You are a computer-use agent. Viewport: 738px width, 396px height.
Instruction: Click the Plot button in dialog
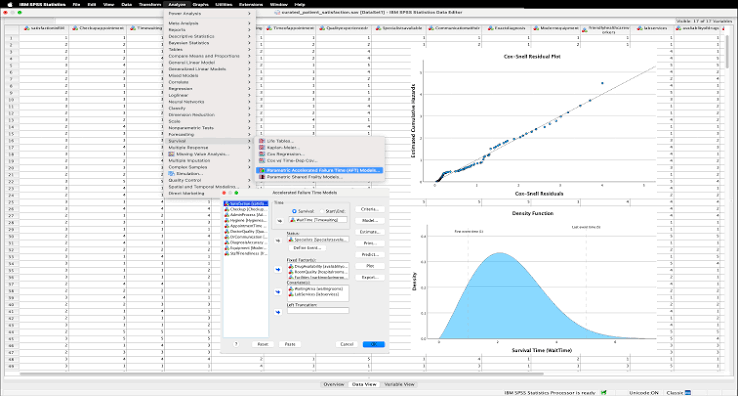pyautogui.click(x=370, y=266)
